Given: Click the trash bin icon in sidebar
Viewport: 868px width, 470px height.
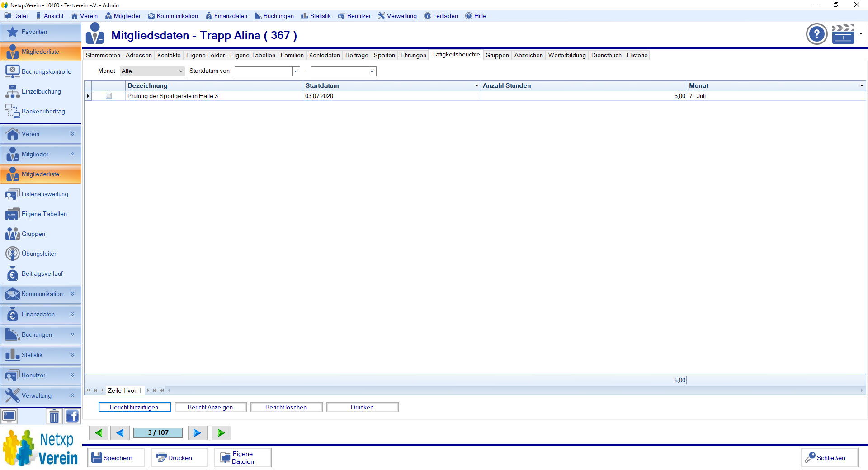Looking at the screenshot, I should tap(54, 416).
